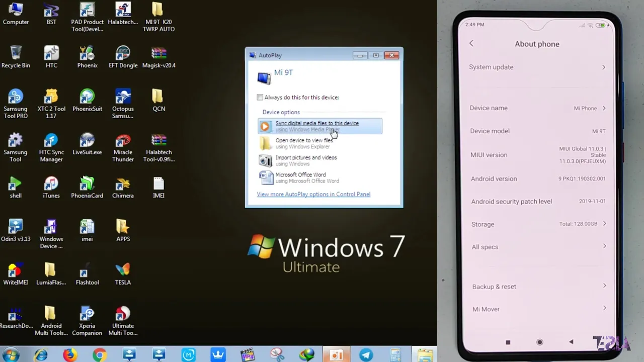This screenshot has height=362, width=644.
Task: Tap the back arrow in About phone
Action: (x=471, y=44)
